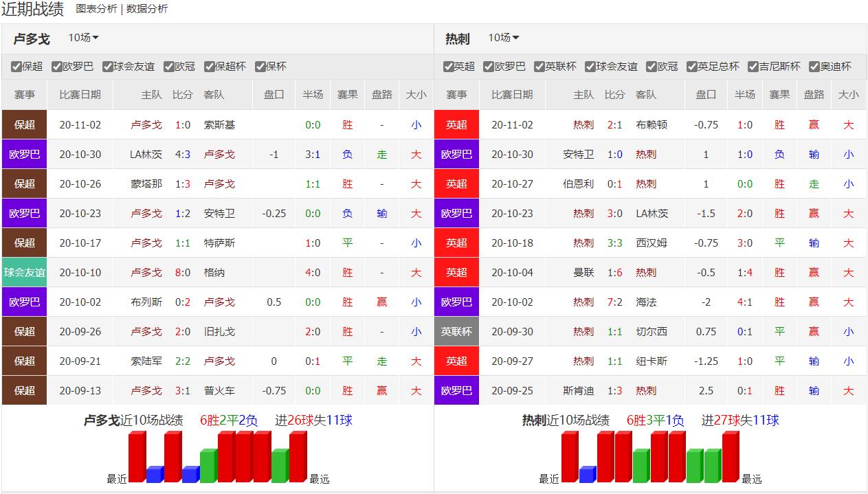Click the 西汉姆 team name link
The width and height of the screenshot is (868, 494).
651,243
